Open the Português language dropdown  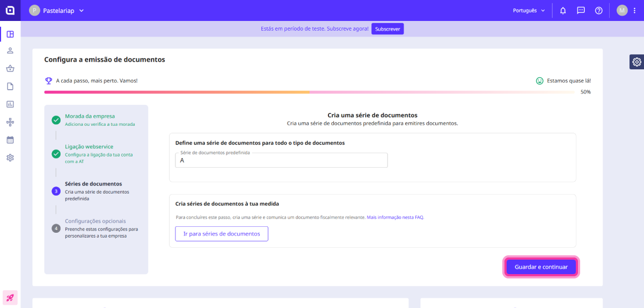(529, 10)
